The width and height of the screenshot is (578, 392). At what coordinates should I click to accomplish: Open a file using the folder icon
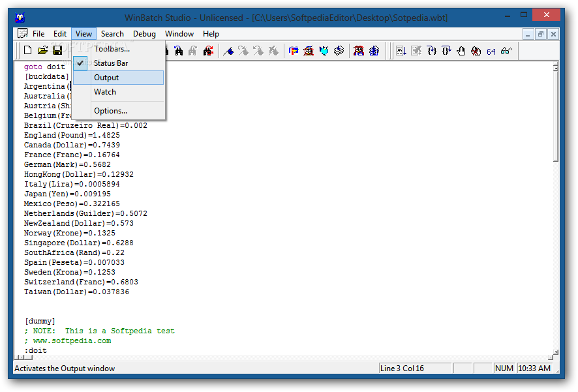coord(43,50)
